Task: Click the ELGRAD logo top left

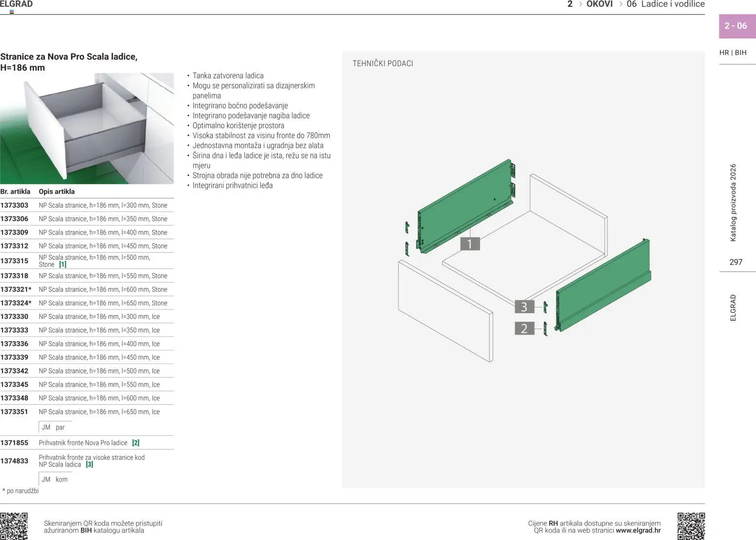Action: click(17, 4)
